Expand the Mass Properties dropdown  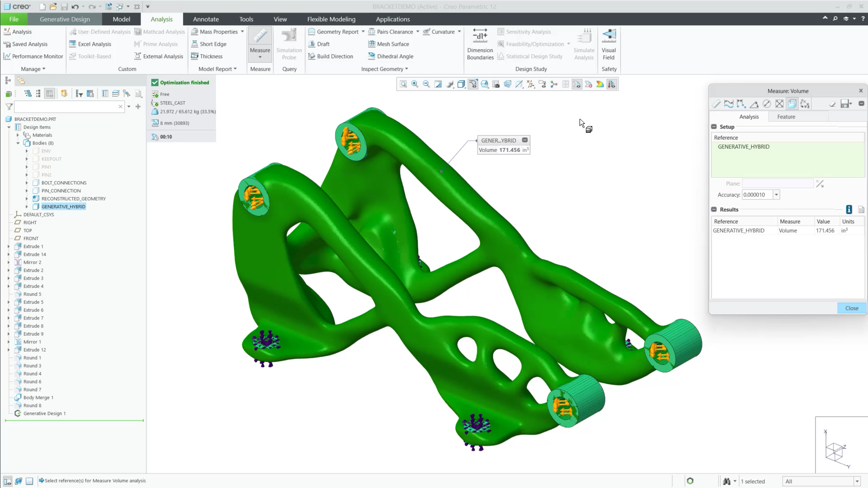click(242, 32)
